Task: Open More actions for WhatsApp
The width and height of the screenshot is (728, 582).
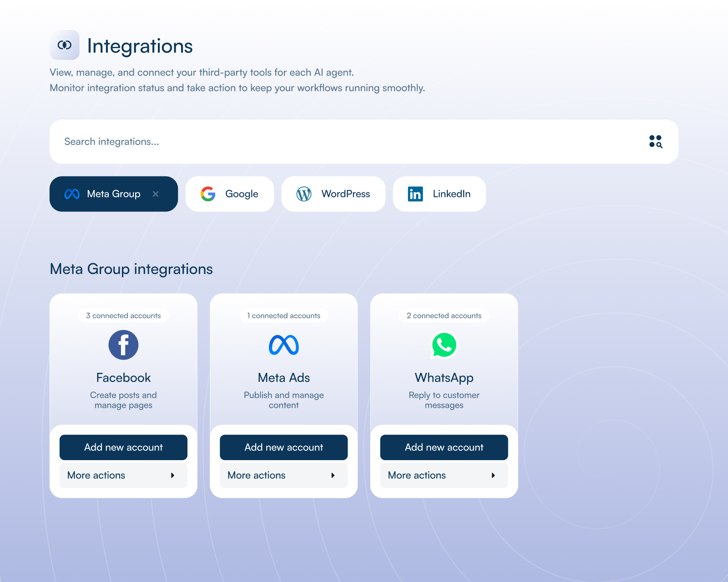Action: point(444,475)
